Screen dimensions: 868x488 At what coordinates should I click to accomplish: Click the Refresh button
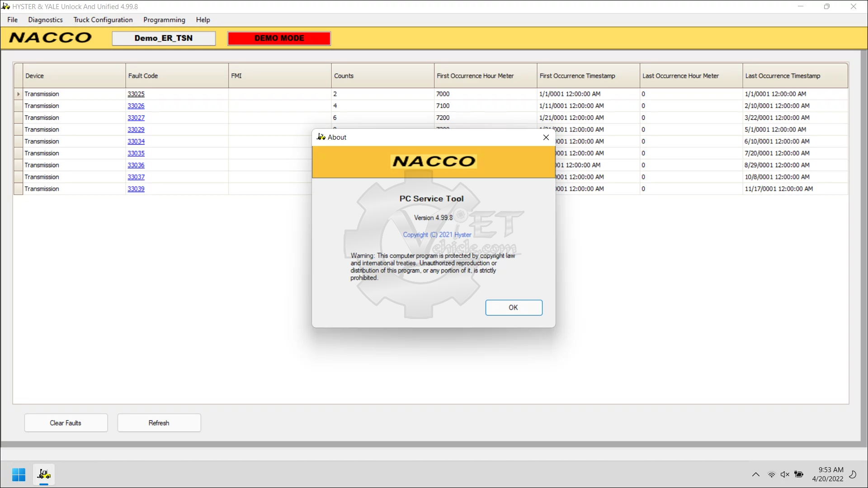point(159,423)
